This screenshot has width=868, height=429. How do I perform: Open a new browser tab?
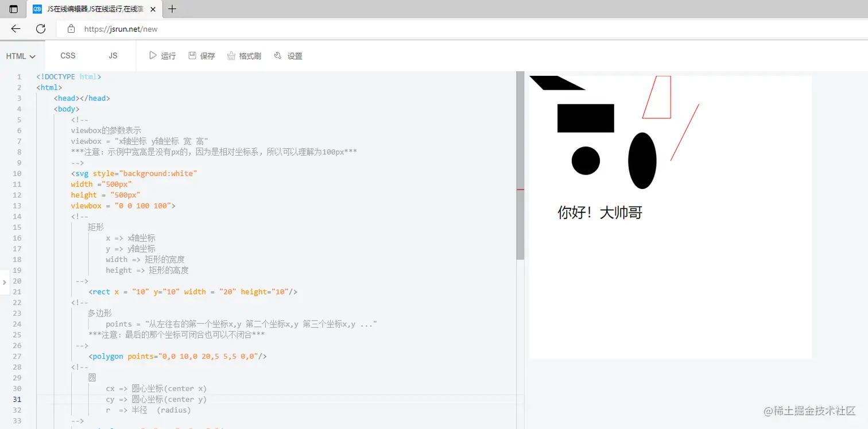pyautogui.click(x=172, y=9)
